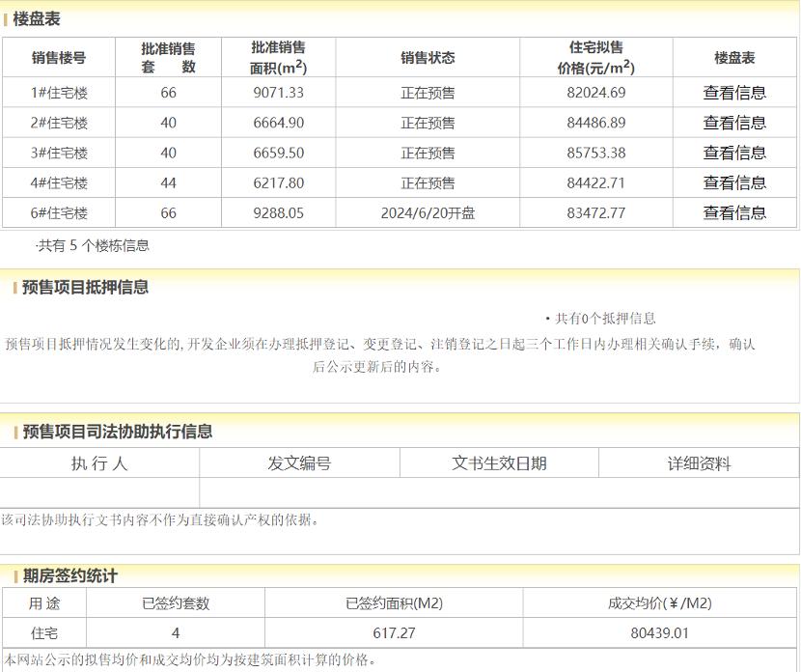This screenshot has height=672, width=801.
Task: Click the 住宅拟售价格 column header
Action: tap(596, 57)
